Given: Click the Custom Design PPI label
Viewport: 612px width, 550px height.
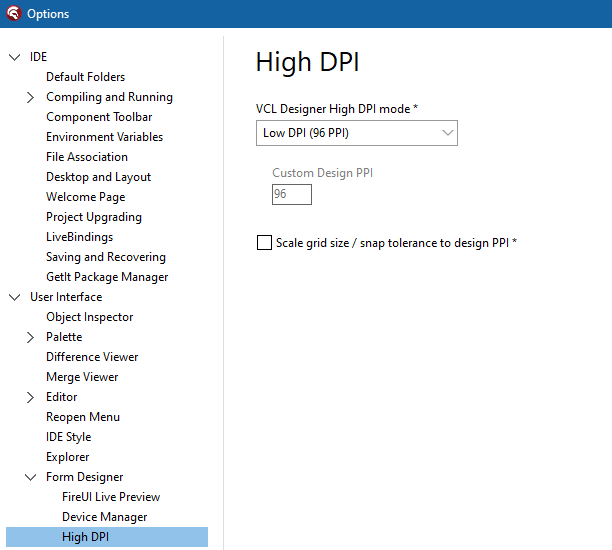Looking at the screenshot, I should 322,173.
